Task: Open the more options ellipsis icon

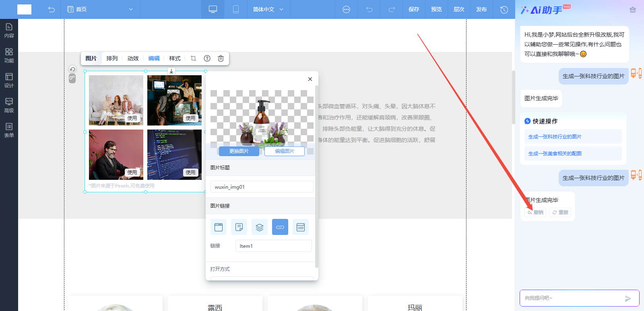Action: pyautogui.click(x=346, y=9)
